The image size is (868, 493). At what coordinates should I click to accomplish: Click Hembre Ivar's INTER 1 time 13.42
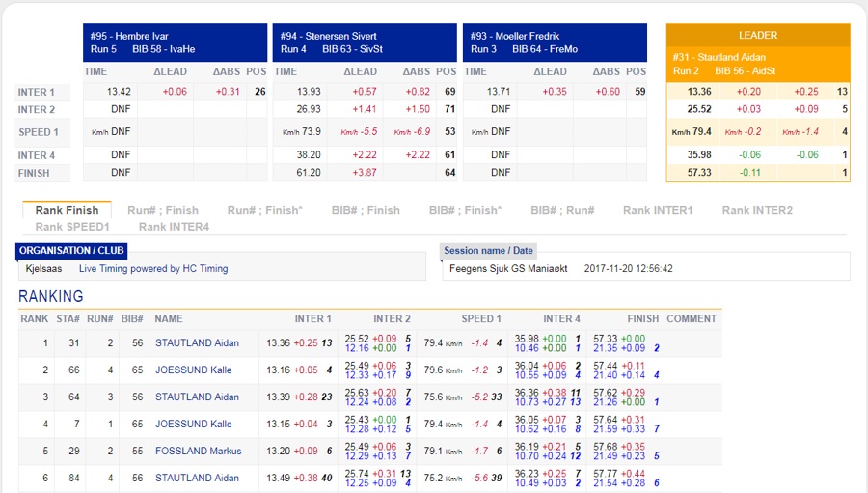(x=119, y=92)
